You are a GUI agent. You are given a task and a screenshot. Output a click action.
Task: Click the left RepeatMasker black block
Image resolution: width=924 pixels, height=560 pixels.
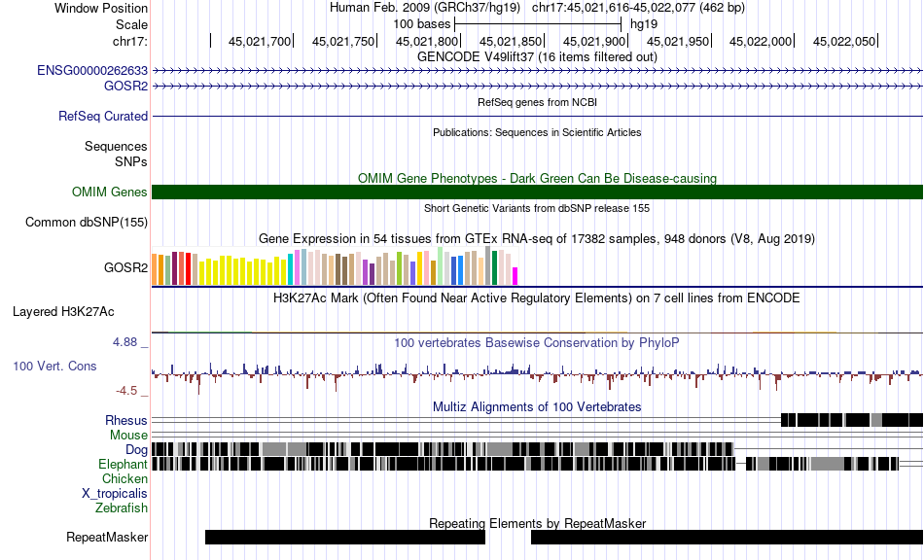345,537
